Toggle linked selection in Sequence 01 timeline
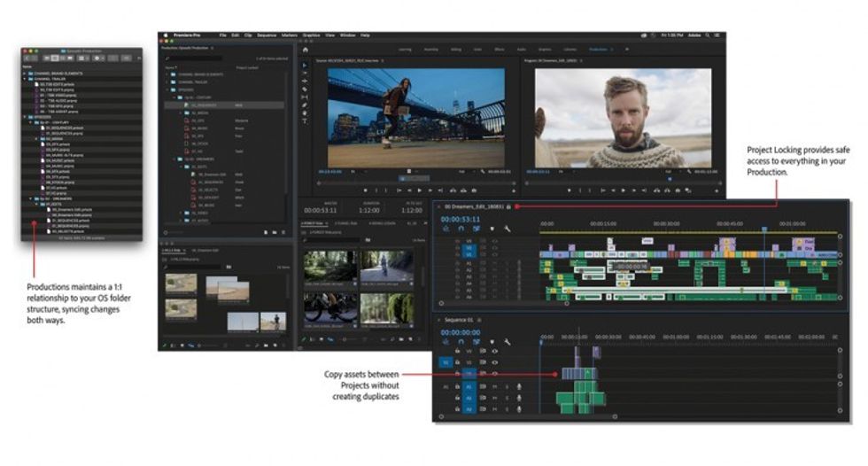 point(477,342)
